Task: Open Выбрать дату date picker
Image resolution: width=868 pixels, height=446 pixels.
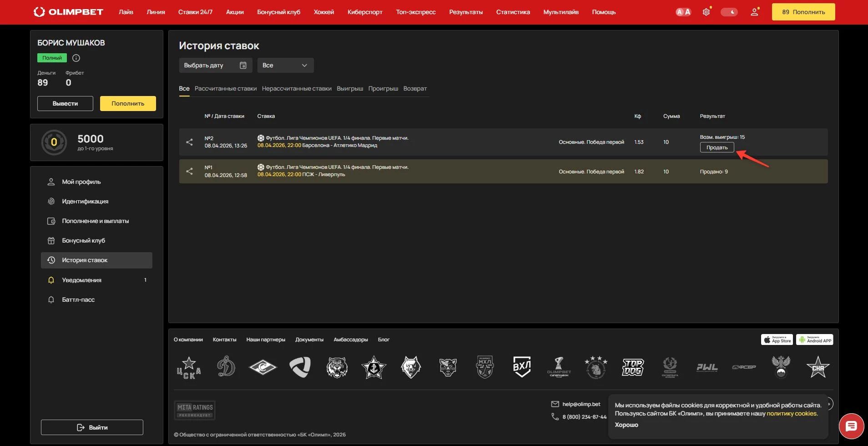Action: tap(215, 66)
